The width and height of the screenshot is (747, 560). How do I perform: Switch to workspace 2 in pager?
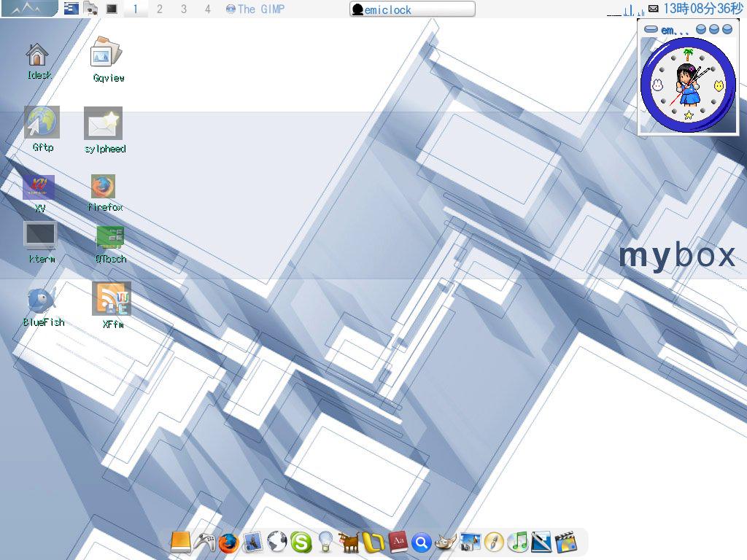160,9
